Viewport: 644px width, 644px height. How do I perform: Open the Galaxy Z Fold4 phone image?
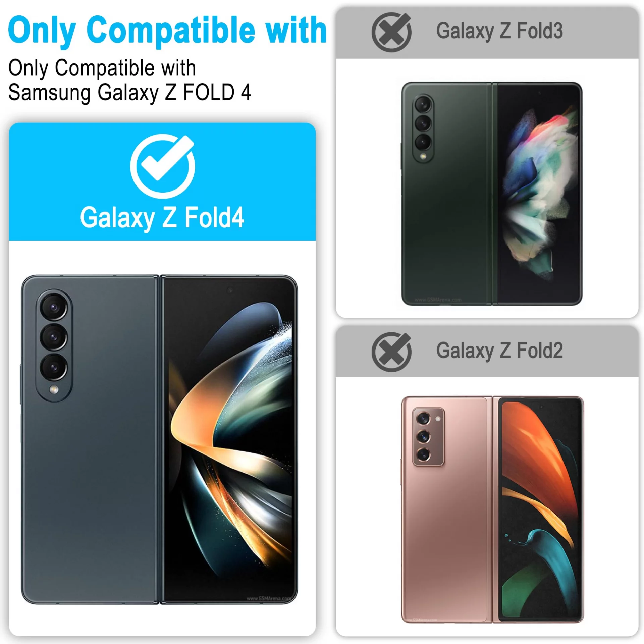click(x=160, y=440)
